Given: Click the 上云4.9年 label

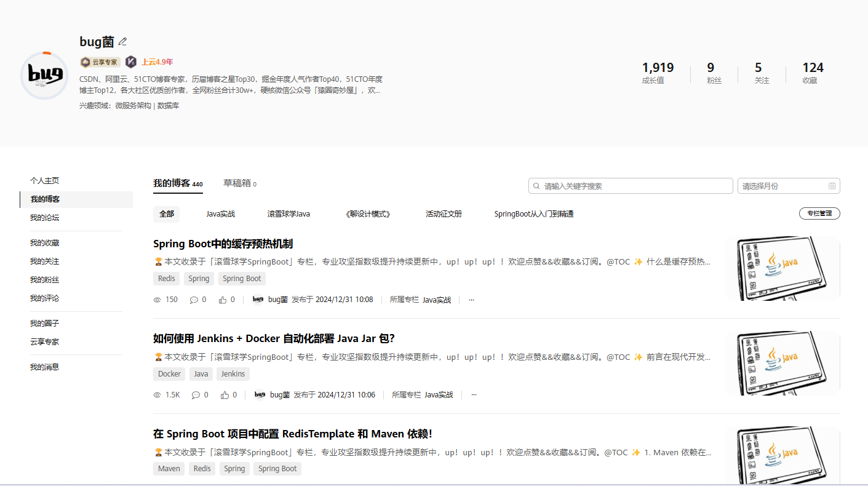Looking at the screenshot, I should coord(157,62).
